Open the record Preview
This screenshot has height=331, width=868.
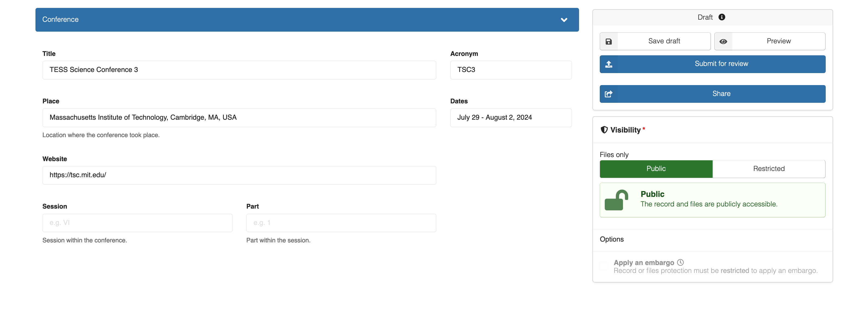769,41
